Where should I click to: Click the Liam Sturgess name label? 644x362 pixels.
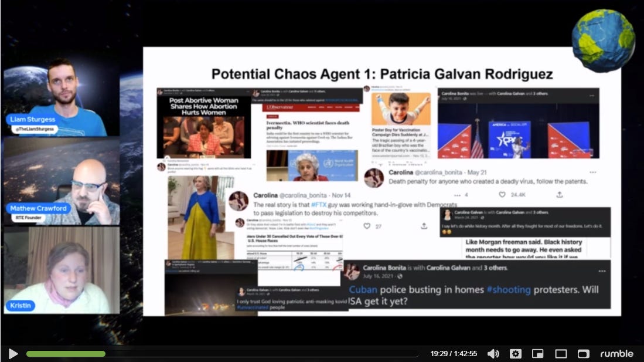click(33, 119)
